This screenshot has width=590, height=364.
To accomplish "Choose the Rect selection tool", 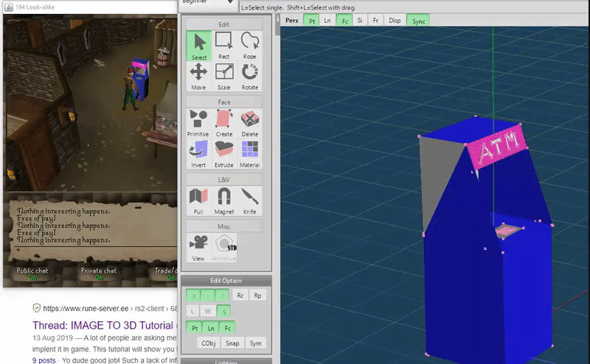I will click(x=224, y=46).
